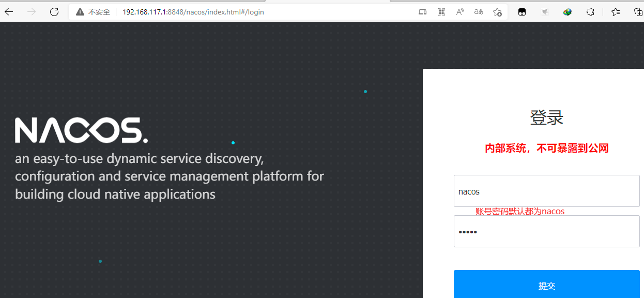
Task: Go forward to the next page
Action: [32, 12]
